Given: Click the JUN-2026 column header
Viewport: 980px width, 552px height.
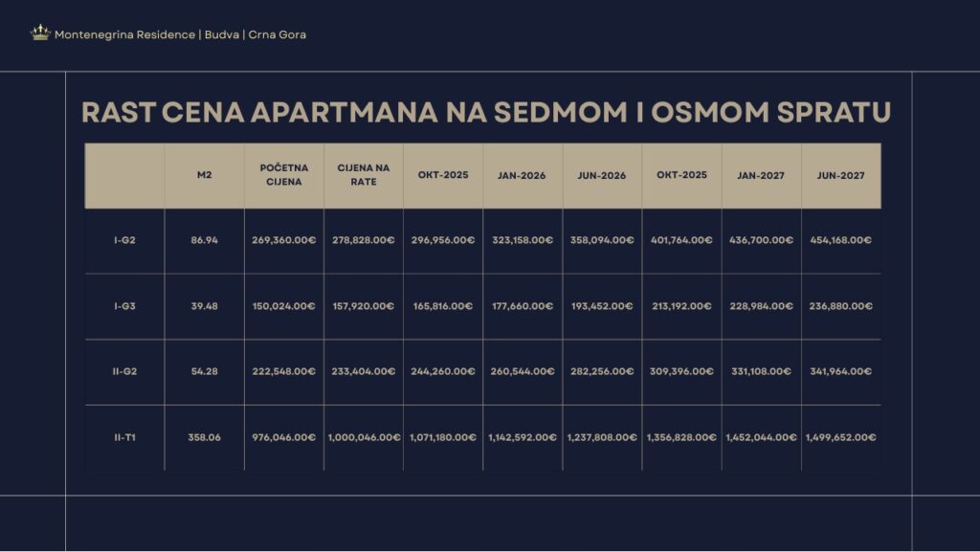Looking at the screenshot, I should click(602, 175).
